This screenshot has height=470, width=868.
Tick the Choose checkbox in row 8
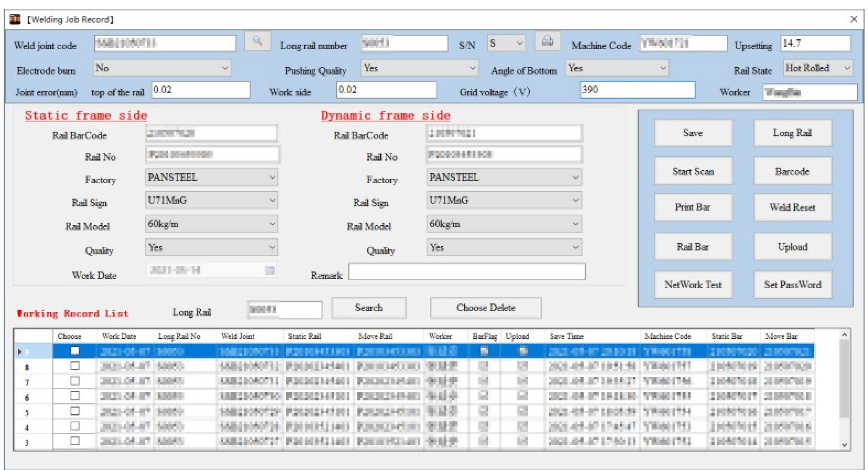pos(75,366)
